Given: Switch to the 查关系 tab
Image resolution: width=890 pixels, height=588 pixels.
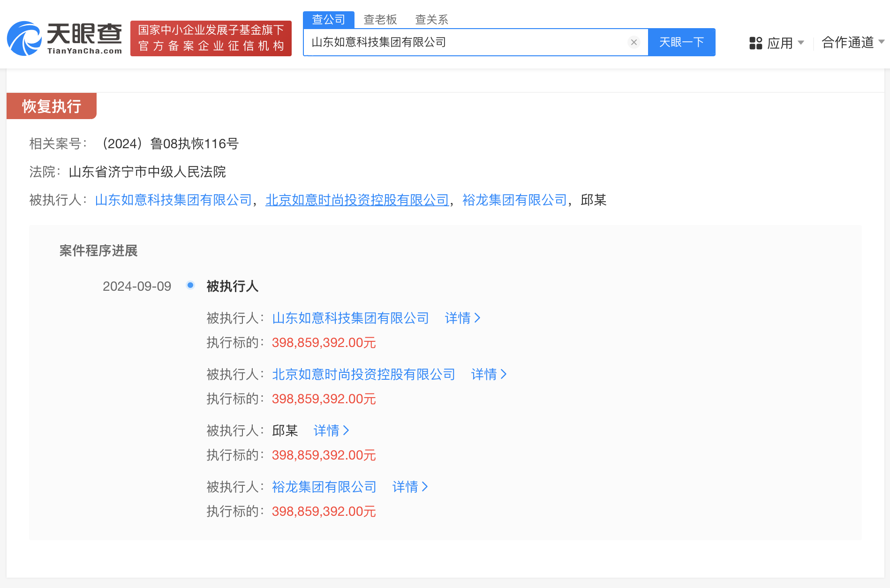Looking at the screenshot, I should tap(431, 19).
